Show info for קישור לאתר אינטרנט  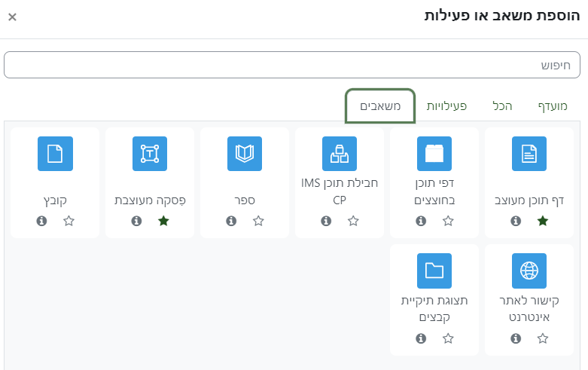pyautogui.click(x=516, y=338)
